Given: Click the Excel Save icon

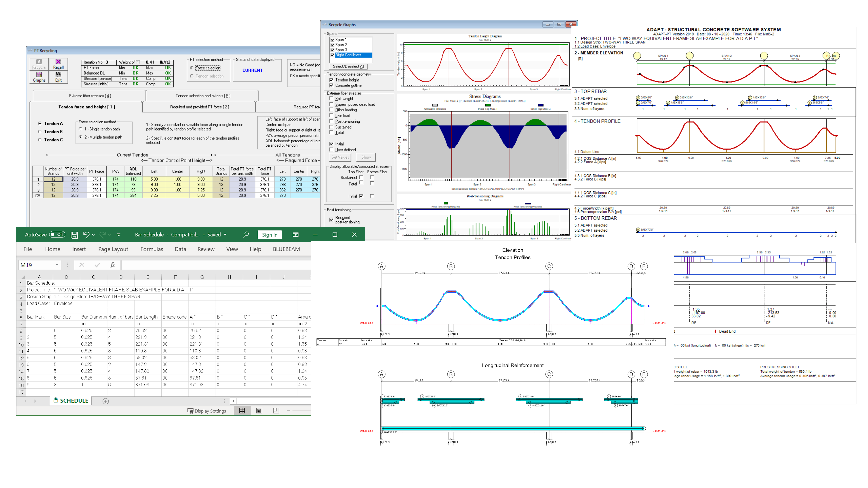Looking at the screenshot, I should (74, 235).
